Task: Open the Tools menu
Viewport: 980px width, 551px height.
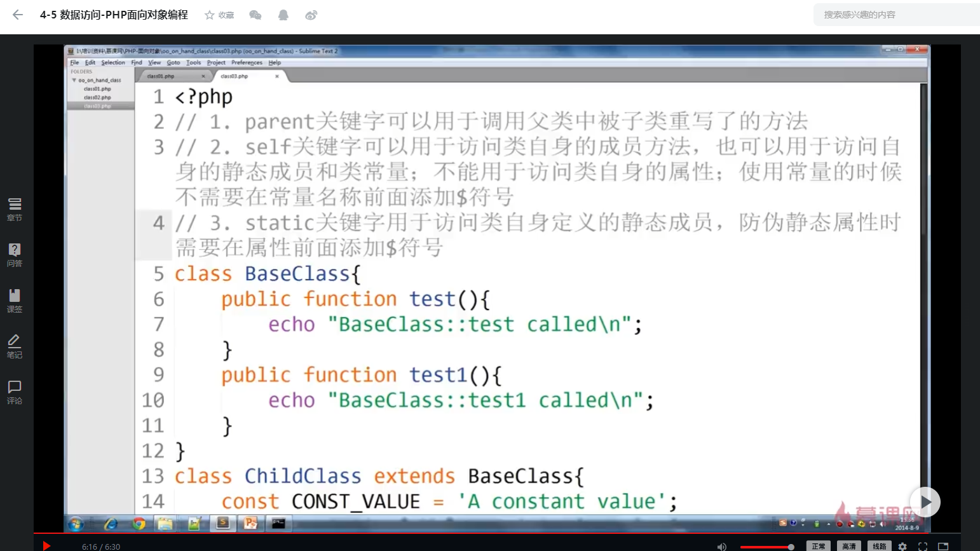Action: pos(194,62)
